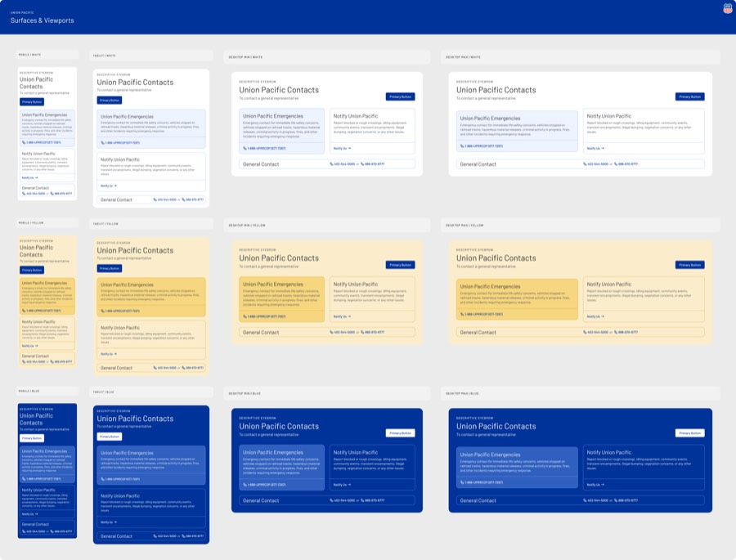Click first General Contact phone icon, Tablet Yellow
736x560 pixels.
click(x=155, y=368)
